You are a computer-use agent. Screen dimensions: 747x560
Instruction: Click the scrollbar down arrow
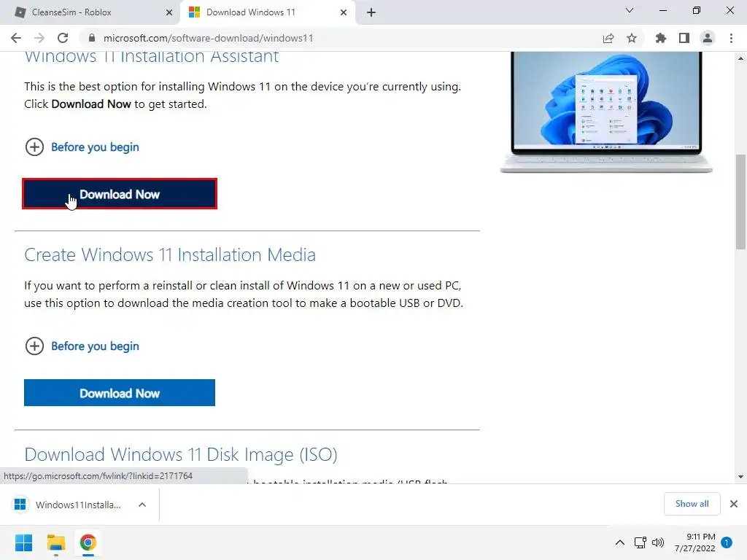741,477
